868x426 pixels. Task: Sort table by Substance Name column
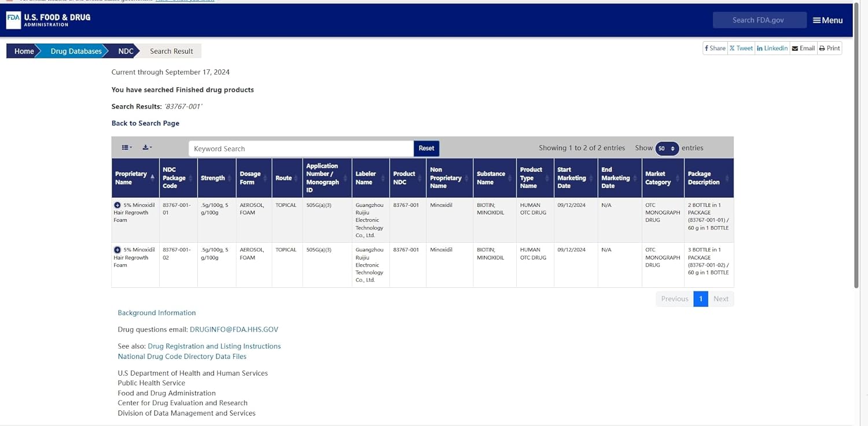click(495, 178)
